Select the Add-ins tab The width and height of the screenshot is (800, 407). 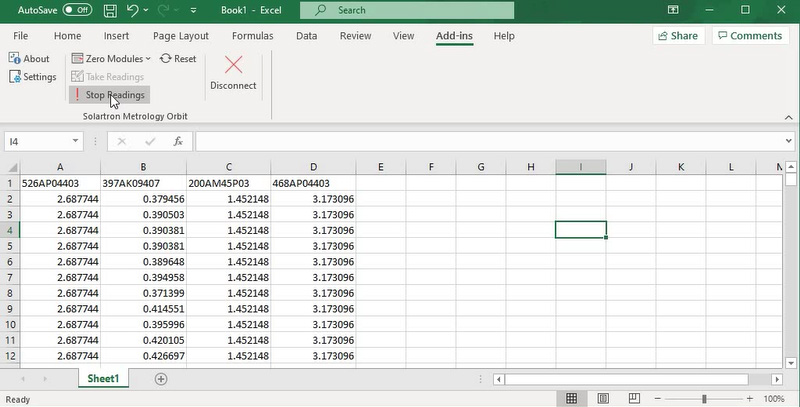(x=454, y=36)
